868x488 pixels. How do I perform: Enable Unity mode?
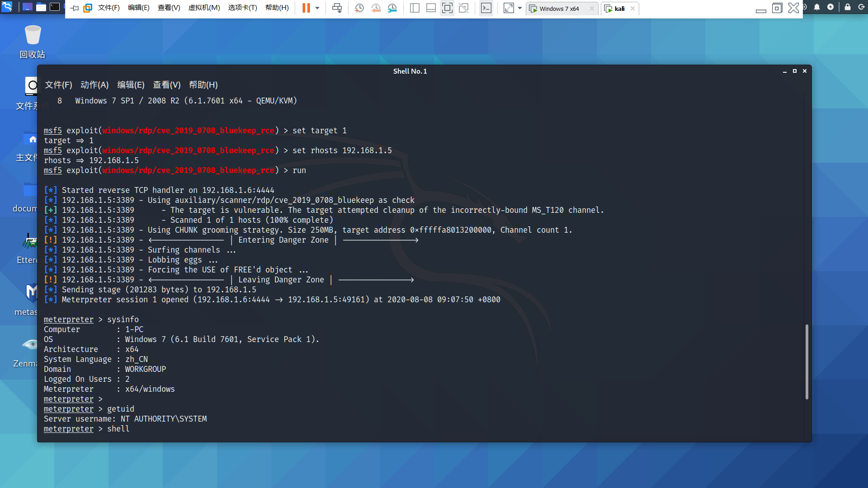click(x=463, y=8)
